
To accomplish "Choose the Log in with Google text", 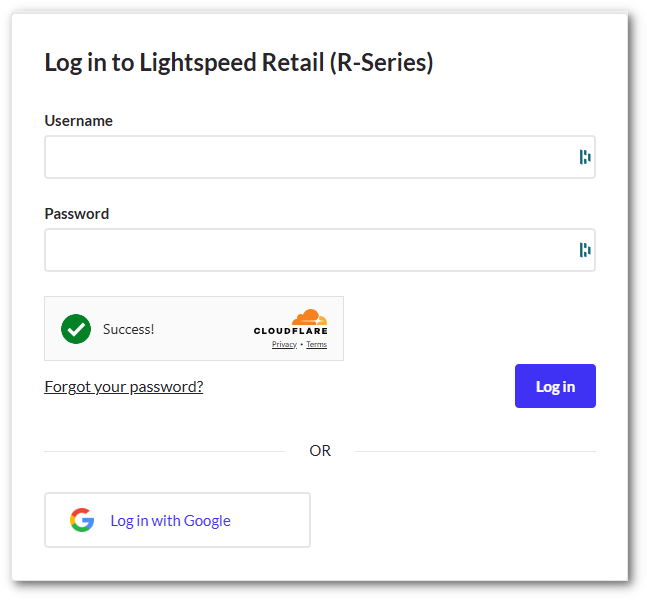I will point(170,520).
